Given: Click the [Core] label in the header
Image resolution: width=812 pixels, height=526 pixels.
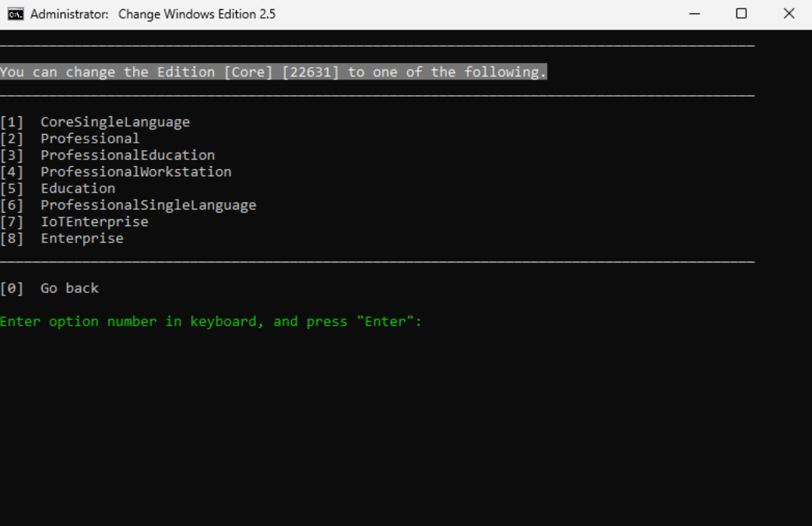Looking at the screenshot, I should pos(248,71).
